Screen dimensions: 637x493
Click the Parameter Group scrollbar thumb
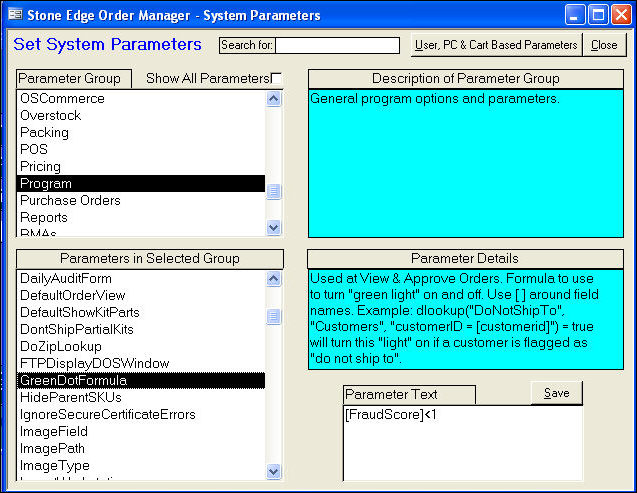click(x=274, y=191)
